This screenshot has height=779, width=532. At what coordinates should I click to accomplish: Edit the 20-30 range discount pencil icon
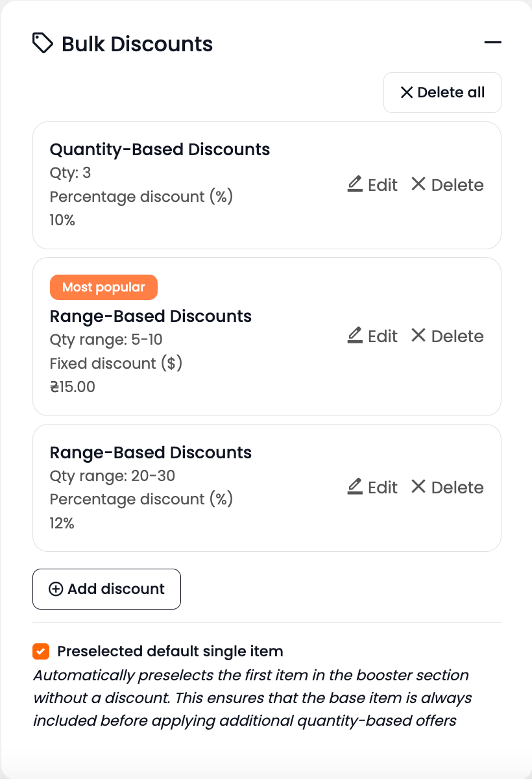tap(355, 487)
